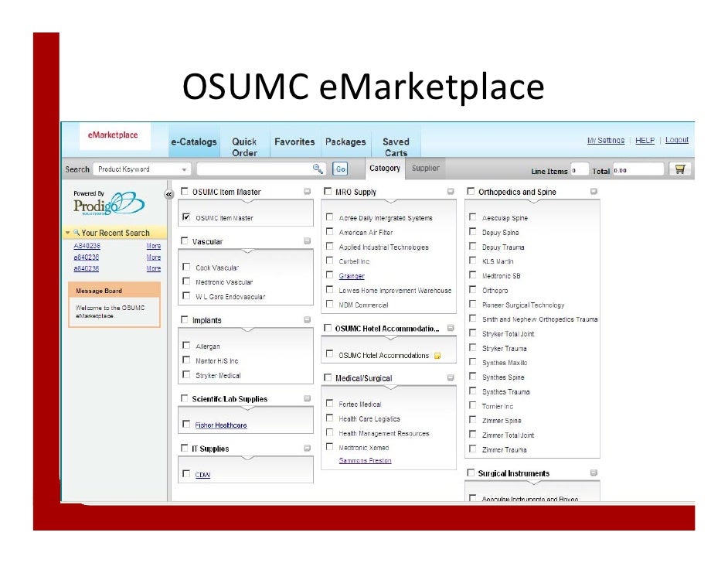728x563 pixels.
Task: Check the Depuy Spine checkbox
Action: [473, 231]
